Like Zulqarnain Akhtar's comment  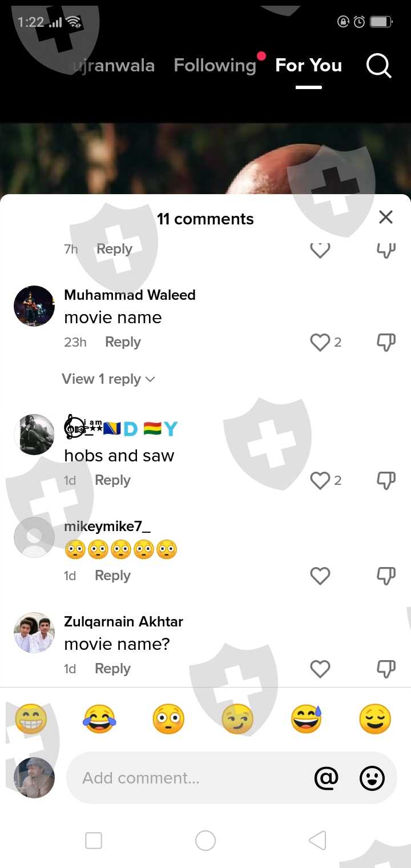coord(320,669)
